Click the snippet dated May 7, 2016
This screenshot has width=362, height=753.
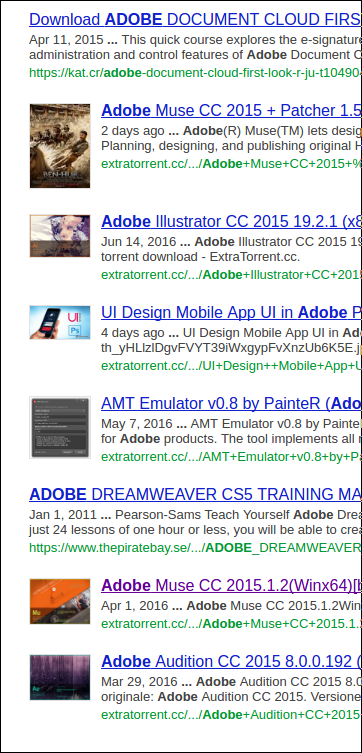pyautogui.click(x=231, y=431)
